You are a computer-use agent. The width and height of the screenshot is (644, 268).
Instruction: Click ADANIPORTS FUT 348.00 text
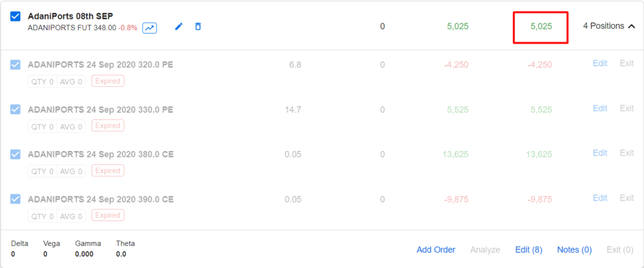(x=72, y=28)
